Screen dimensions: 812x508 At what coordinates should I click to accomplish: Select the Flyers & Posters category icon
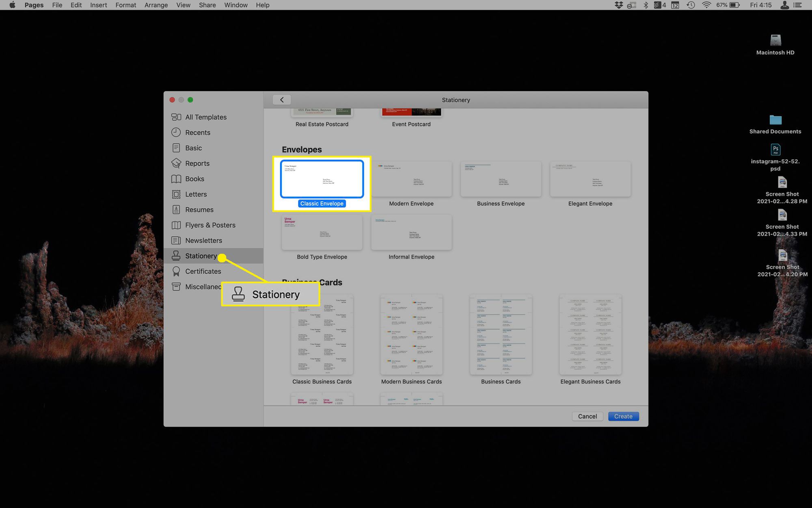(x=177, y=225)
